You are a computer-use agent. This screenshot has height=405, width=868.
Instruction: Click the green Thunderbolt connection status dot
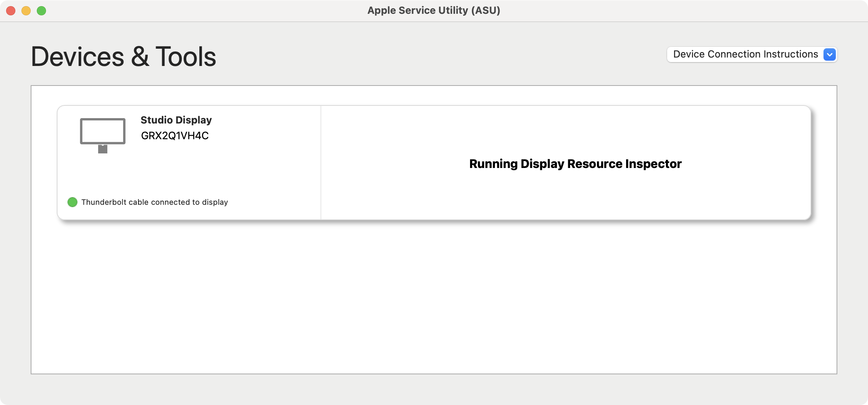72,202
